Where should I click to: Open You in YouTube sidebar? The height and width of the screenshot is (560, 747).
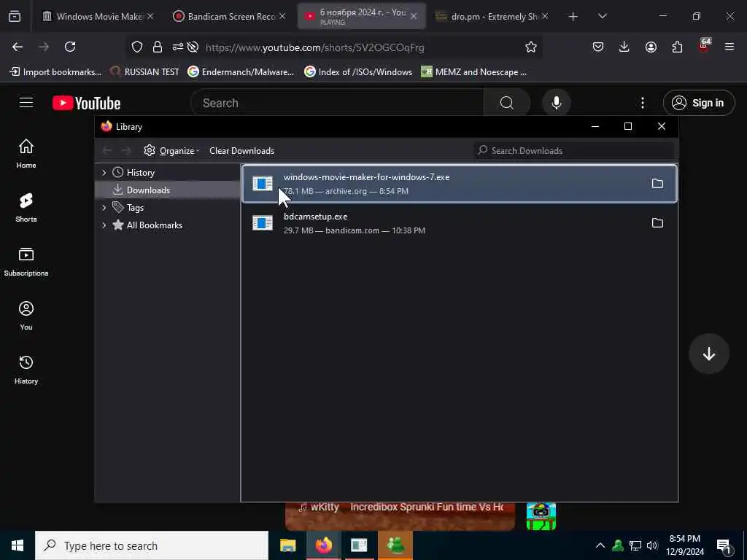pyautogui.click(x=26, y=315)
